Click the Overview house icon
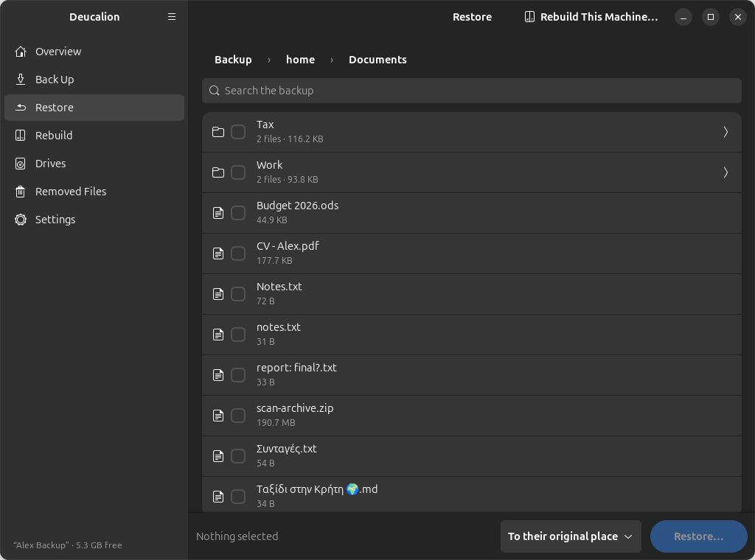This screenshot has width=755, height=560. (x=20, y=52)
